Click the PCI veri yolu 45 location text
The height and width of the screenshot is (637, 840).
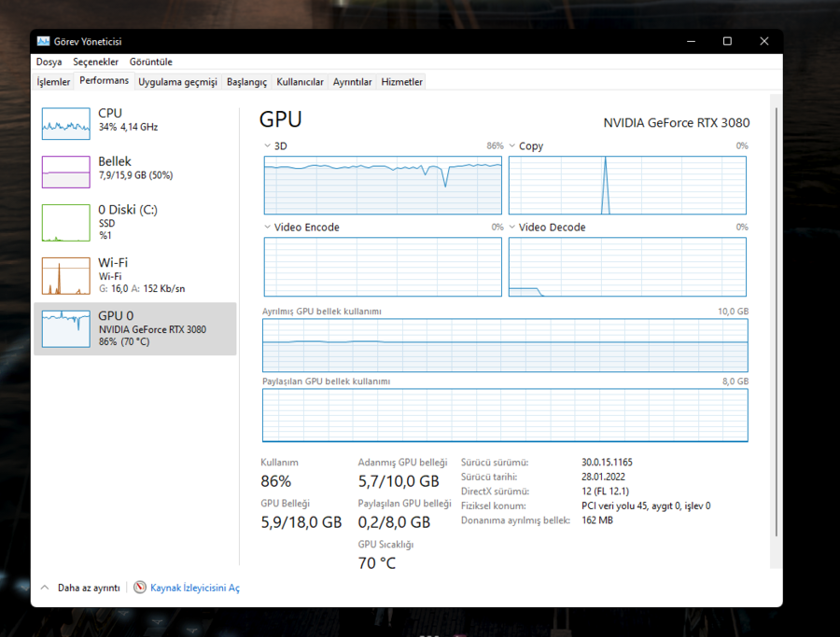646,505
